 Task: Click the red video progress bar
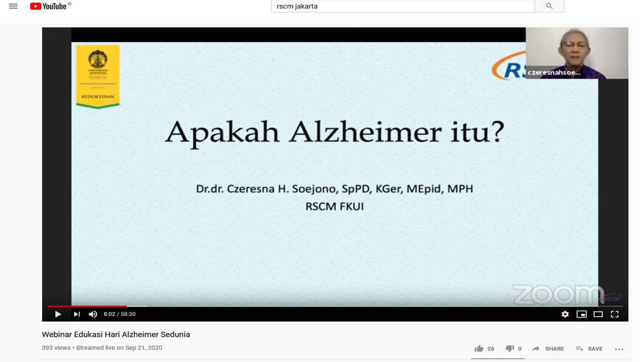click(87, 306)
